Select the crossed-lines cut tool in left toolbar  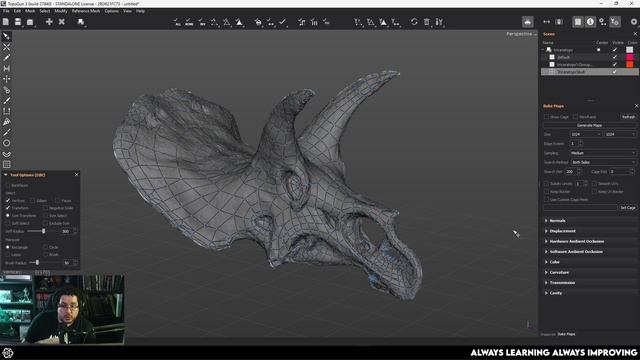(x=7, y=47)
